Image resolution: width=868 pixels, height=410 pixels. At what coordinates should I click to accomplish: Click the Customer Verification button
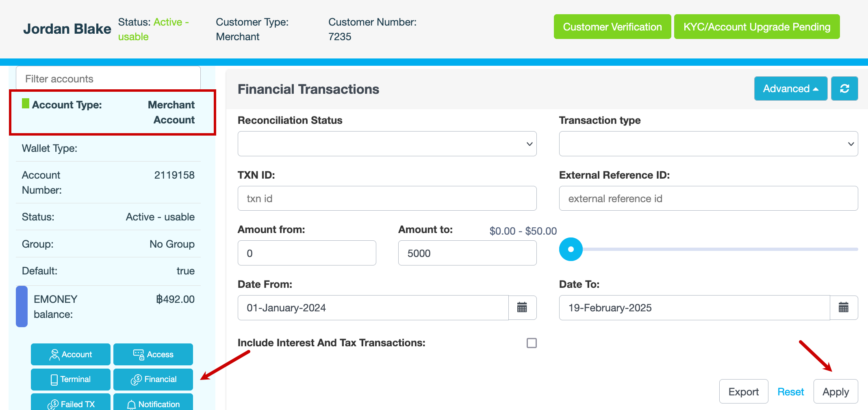point(612,27)
